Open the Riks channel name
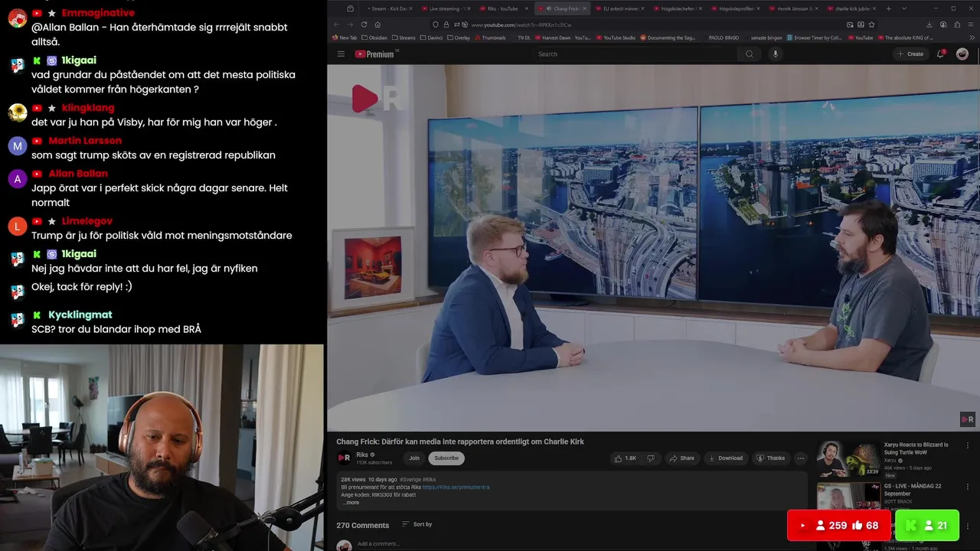Viewport: 980px width, 551px height. (x=364, y=455)
